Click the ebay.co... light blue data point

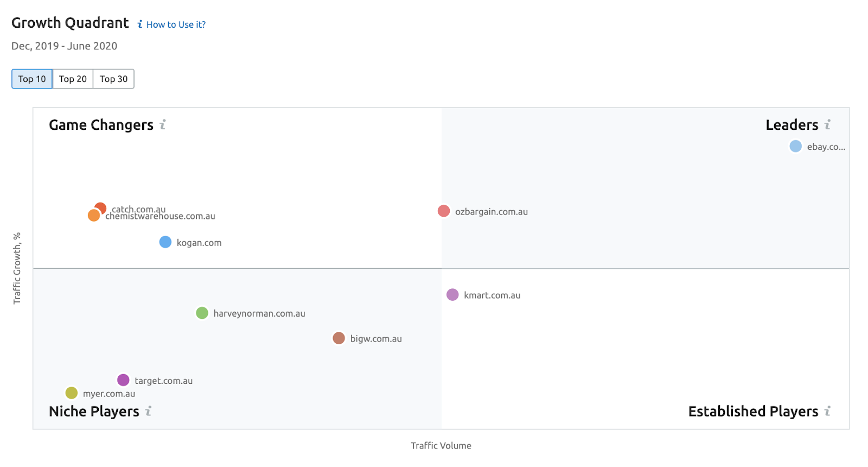[795, 146]
